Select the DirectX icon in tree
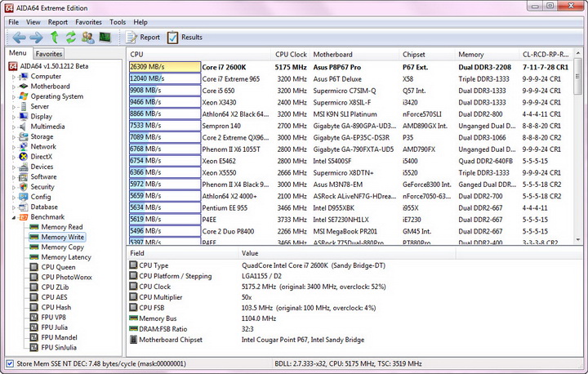 (23, 157)
